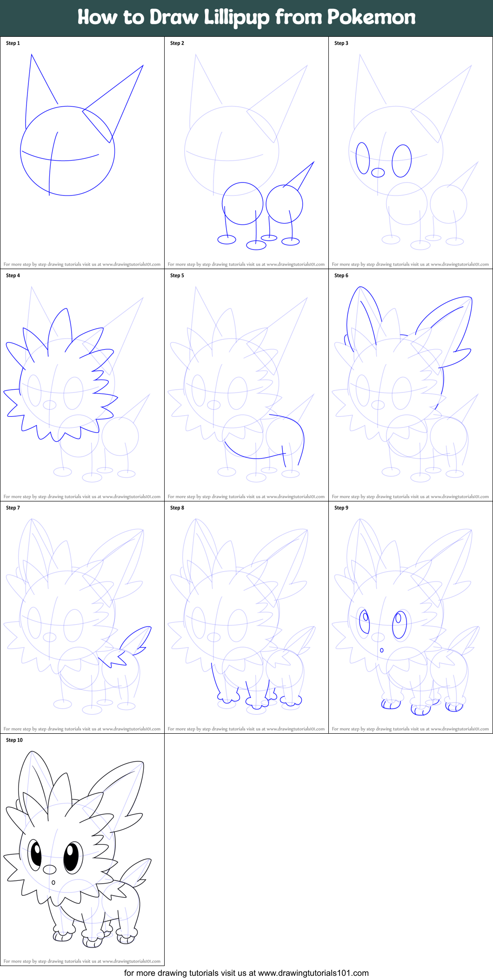Select the Step 2 body circles drawing
Image resolution: width=493 pixels, height=980 pixels.
tap(260, 210)
